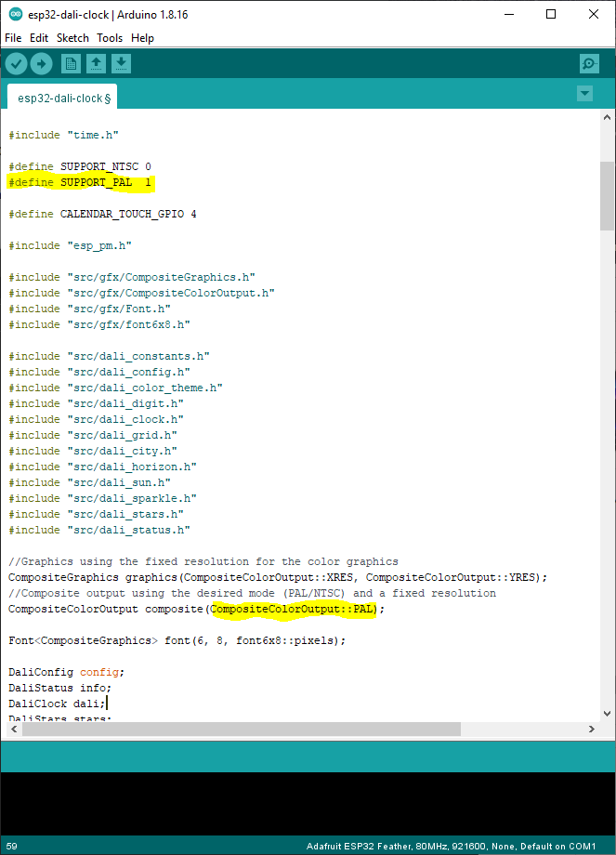Click the dali_sparkle.h include line
Viewport: 616px width, 855px height.
[x=102, y=498]
